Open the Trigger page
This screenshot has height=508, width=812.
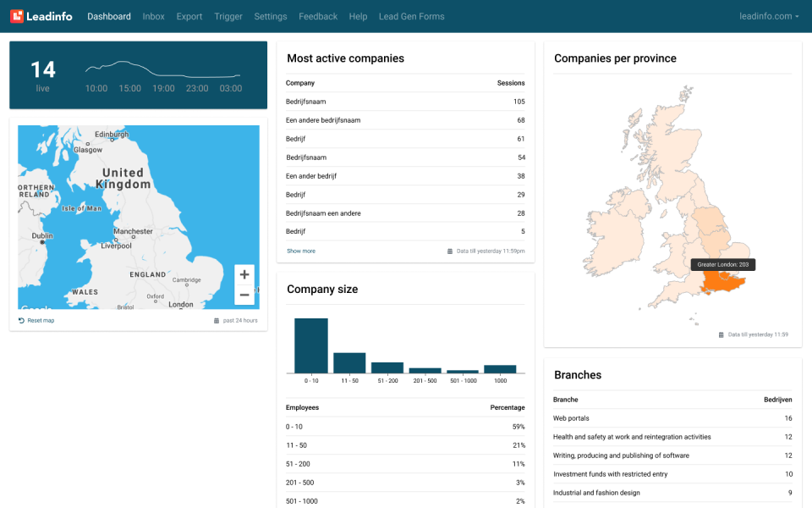tap(228, 16)
